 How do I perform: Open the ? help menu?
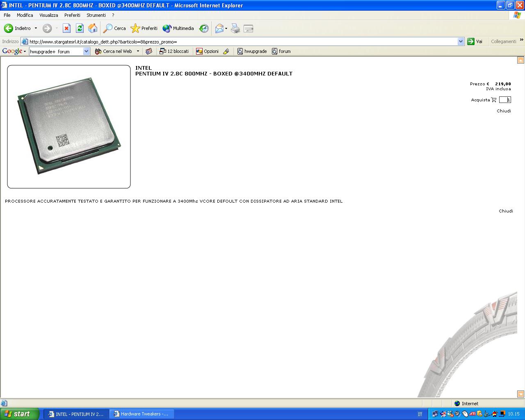pos(113,15)
